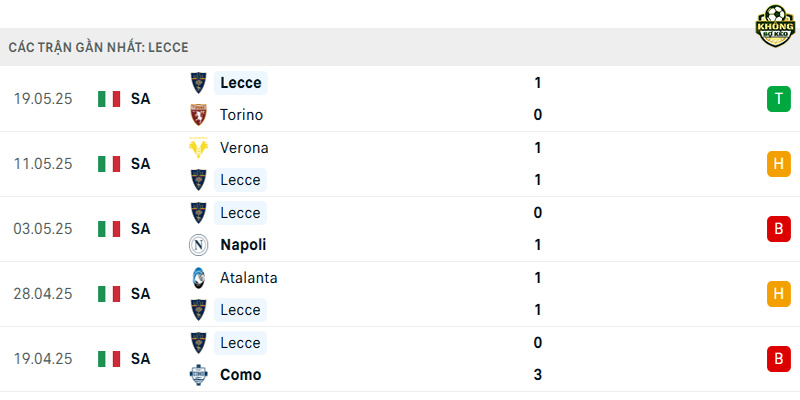Click the SA league label on 28.04.25
The image size is (800, 400).
tap(140, 294)
